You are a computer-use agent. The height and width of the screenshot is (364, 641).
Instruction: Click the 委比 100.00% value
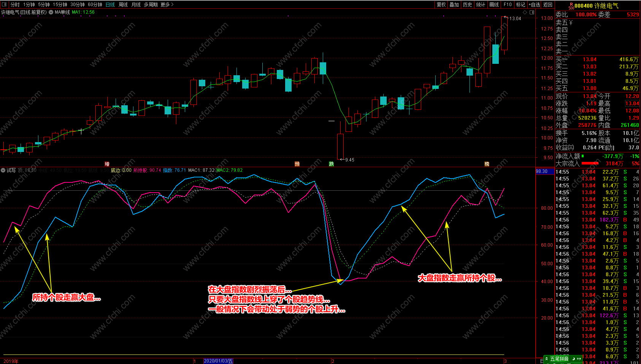[586, 15]
